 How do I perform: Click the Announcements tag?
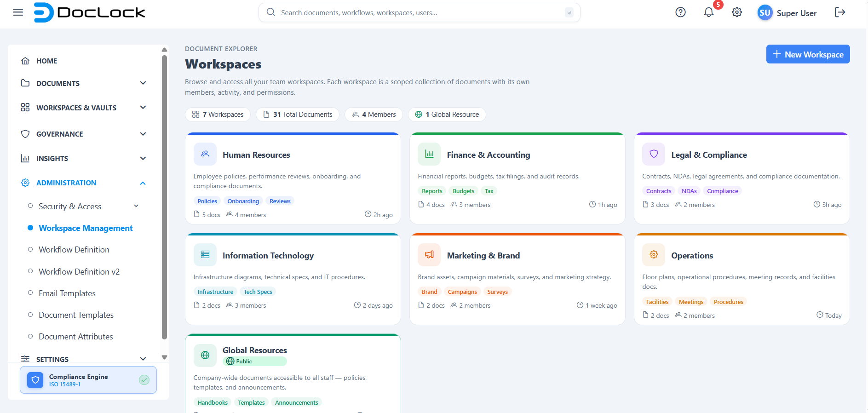click(296, 402)
